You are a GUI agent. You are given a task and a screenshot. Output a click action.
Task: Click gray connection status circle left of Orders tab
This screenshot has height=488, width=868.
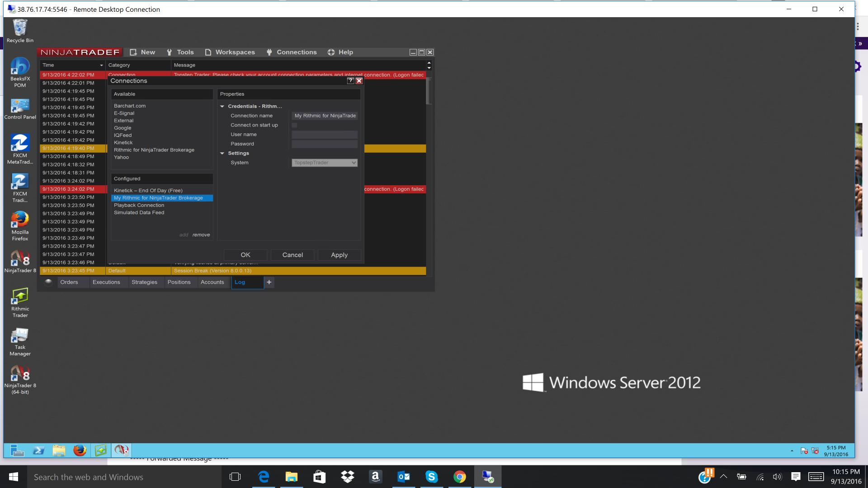tap(49, 282)
